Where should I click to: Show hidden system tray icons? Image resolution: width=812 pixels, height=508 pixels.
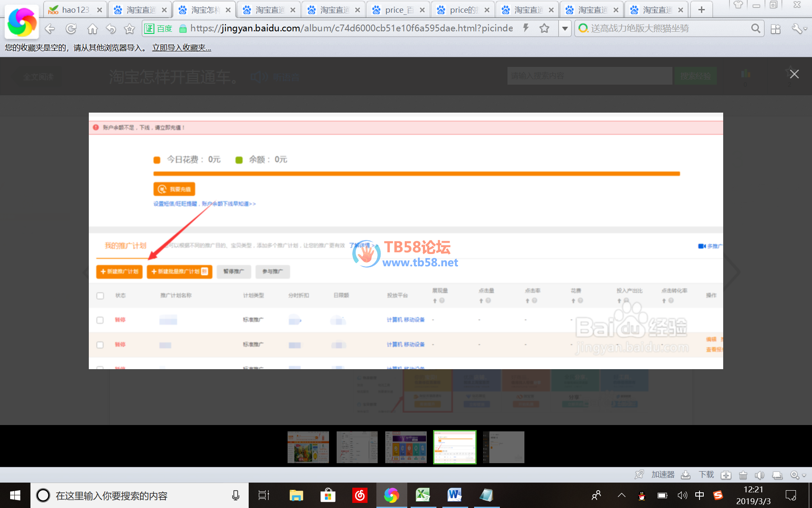(621, 495)
